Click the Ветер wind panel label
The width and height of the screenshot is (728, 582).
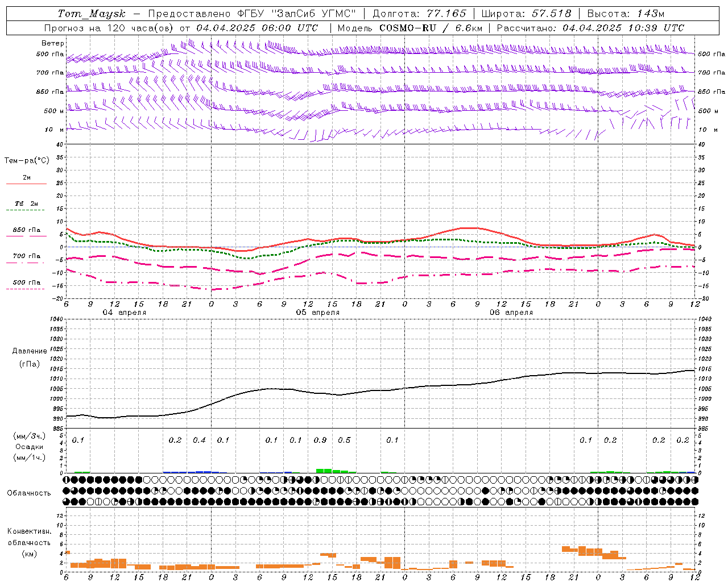(x=53, y=43)
